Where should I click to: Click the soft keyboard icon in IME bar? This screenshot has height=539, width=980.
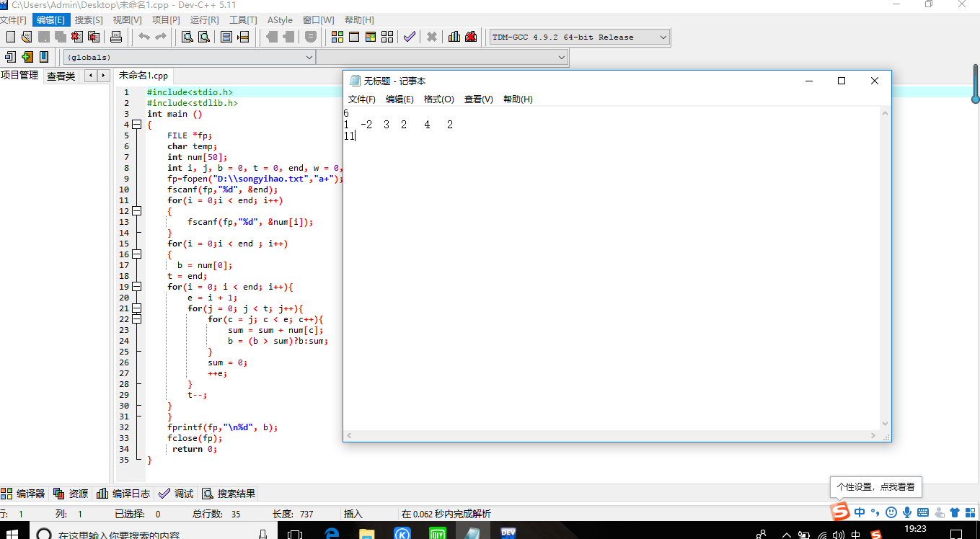pos(923,512)
